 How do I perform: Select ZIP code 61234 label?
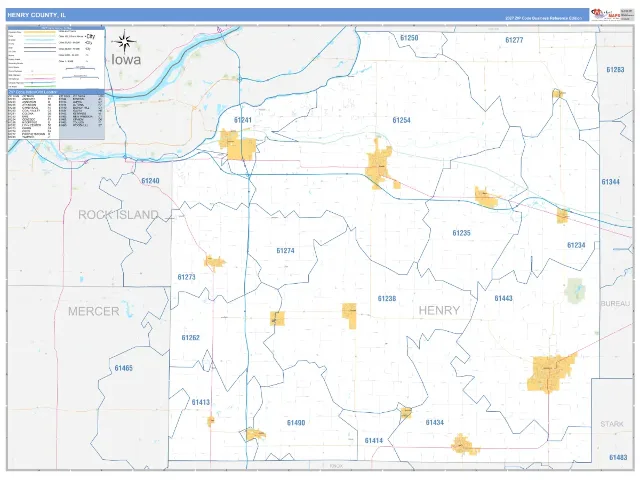(x=576, y=245)
